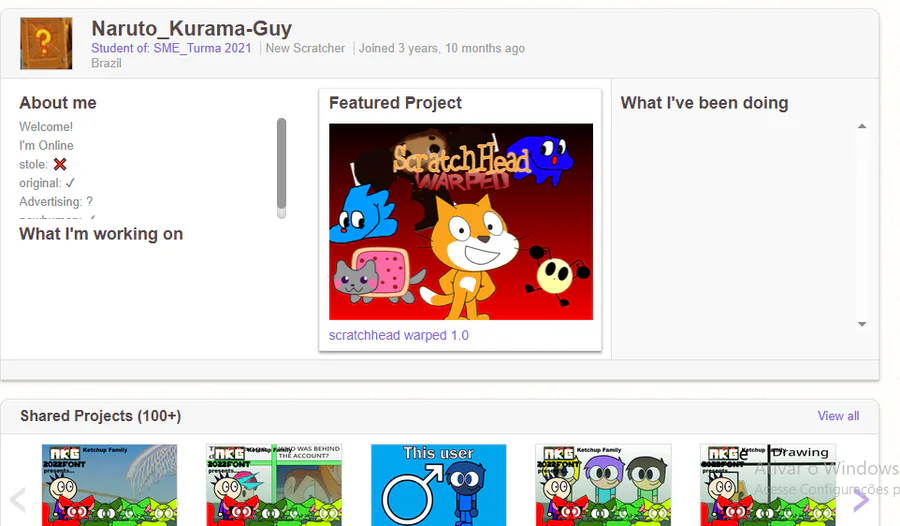Viewport: 900px width, 526px height.
Task: Click the down arrow in the activity panel
Action: pos(862,324)
